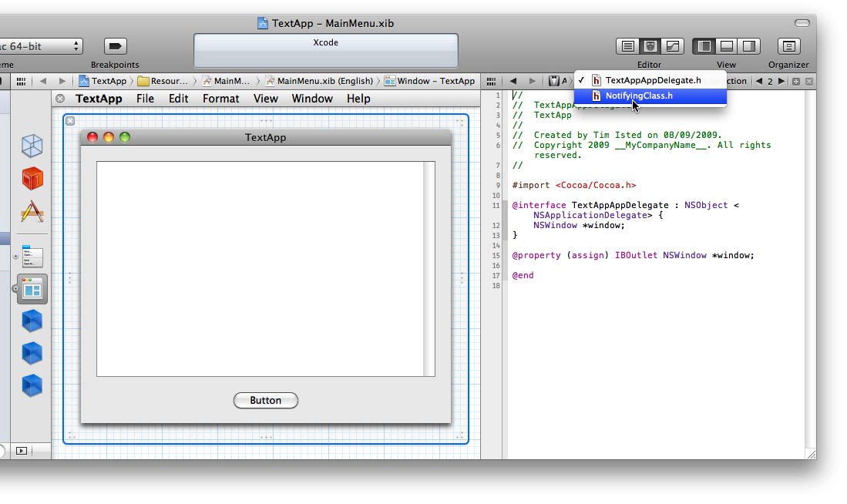Click the TextApp window title bar
847x504 pixels.
pyautogui.click(x=266, y=137)
